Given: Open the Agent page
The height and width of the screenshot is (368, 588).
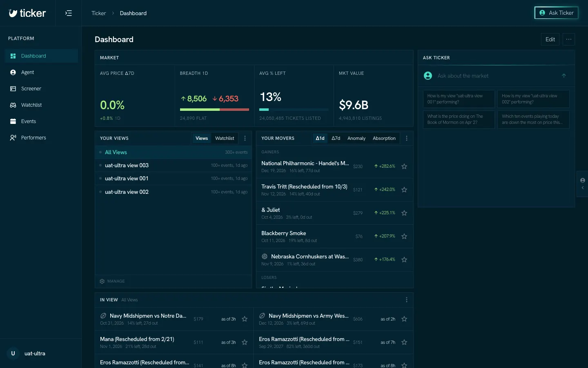Looking at the screenshot, I should (41, 72).
